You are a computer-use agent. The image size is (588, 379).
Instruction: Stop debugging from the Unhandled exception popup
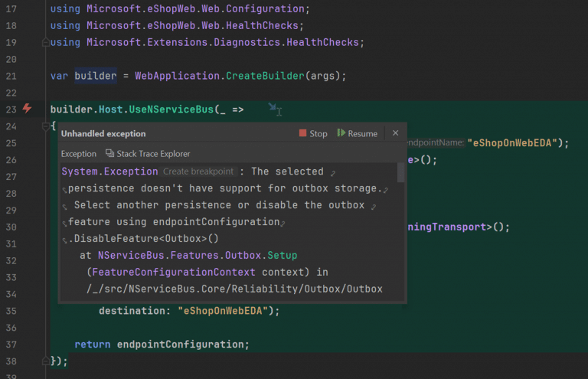pos(313,133)
